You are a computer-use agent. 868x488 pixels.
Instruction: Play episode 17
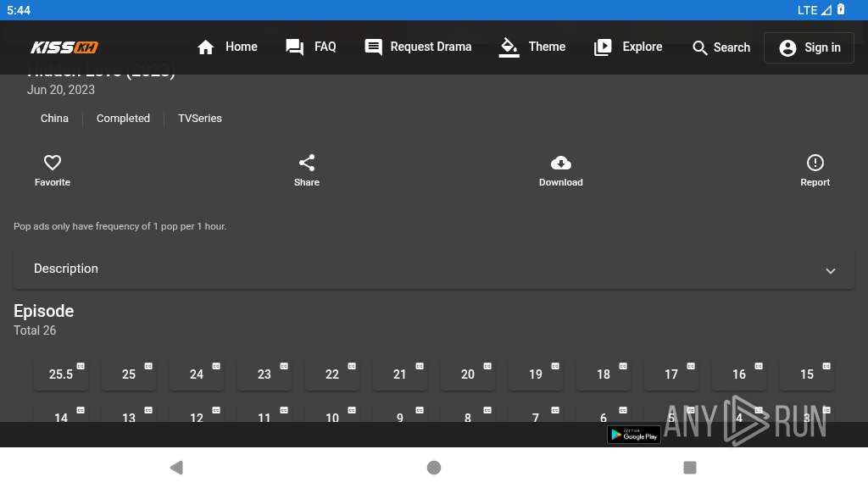(671, 374)
